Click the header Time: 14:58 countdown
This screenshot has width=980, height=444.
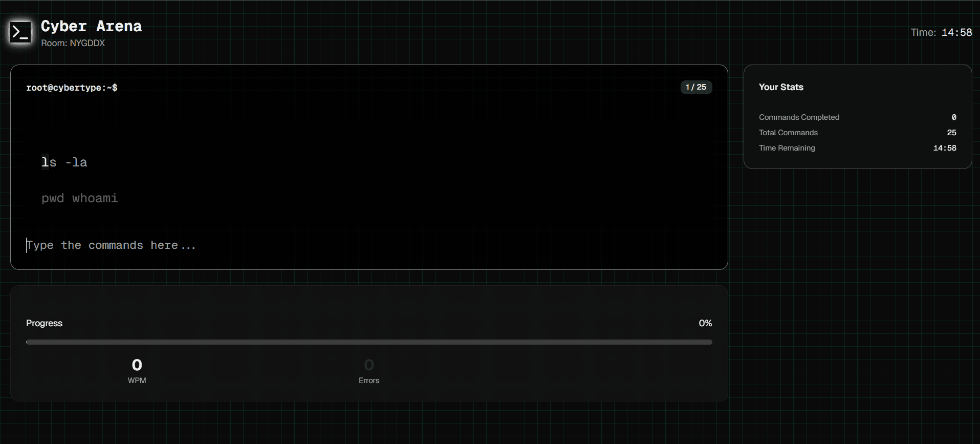[941, 32]
